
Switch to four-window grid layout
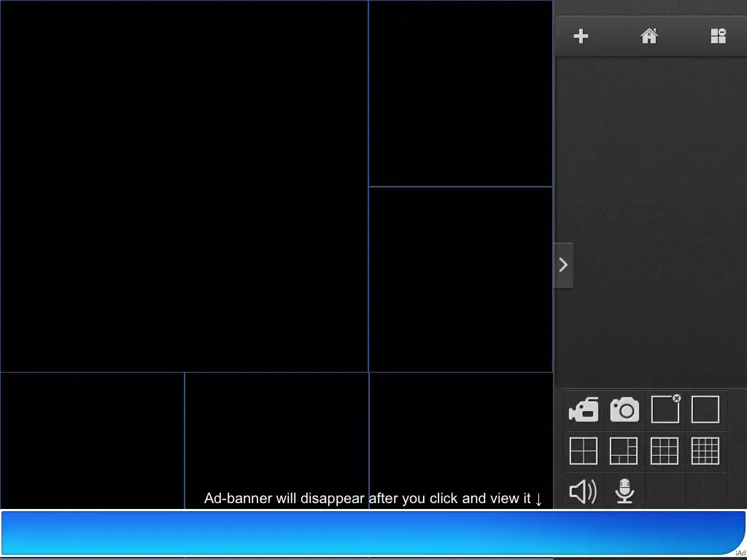tap(584, 451)
